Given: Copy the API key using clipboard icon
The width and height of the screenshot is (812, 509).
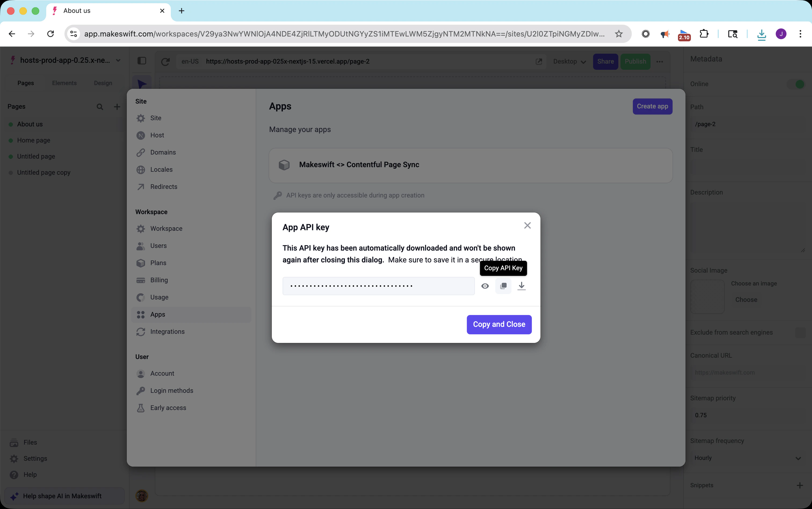Looking at the screenshot, I should (503, 285).
